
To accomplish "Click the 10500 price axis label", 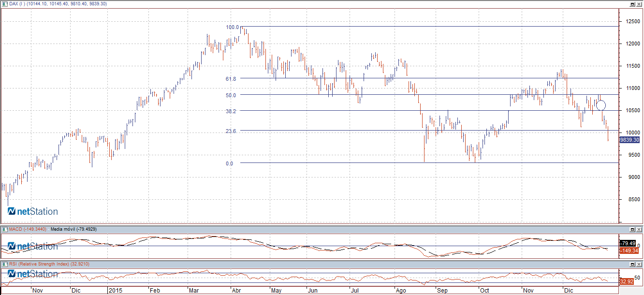I will [632, 111].
